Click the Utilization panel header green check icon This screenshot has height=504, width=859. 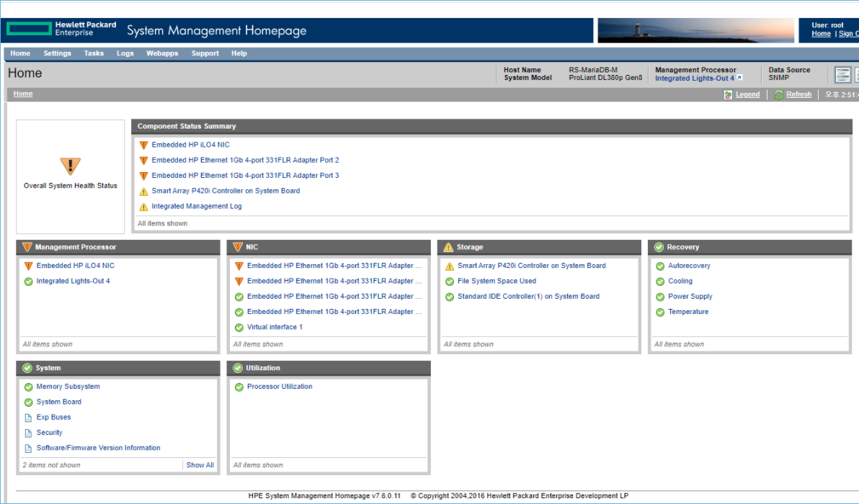tap(237, 369)
